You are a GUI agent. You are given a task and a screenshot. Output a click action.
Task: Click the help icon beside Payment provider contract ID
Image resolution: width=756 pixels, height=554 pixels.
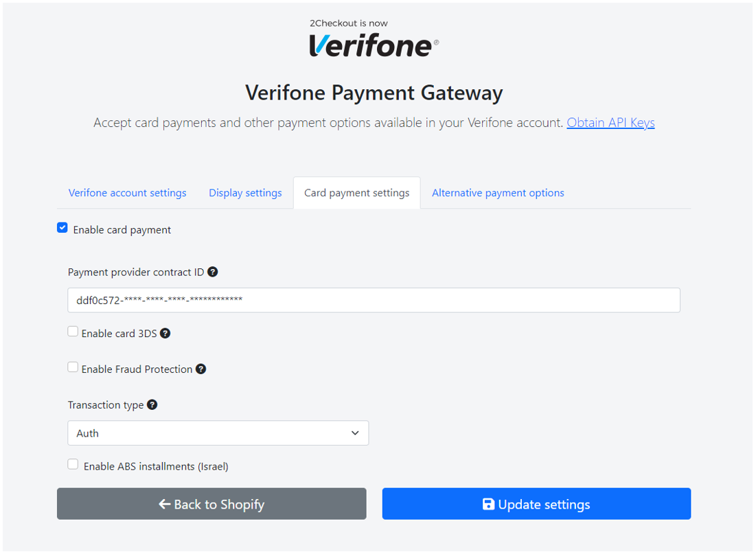coord(213,272)
